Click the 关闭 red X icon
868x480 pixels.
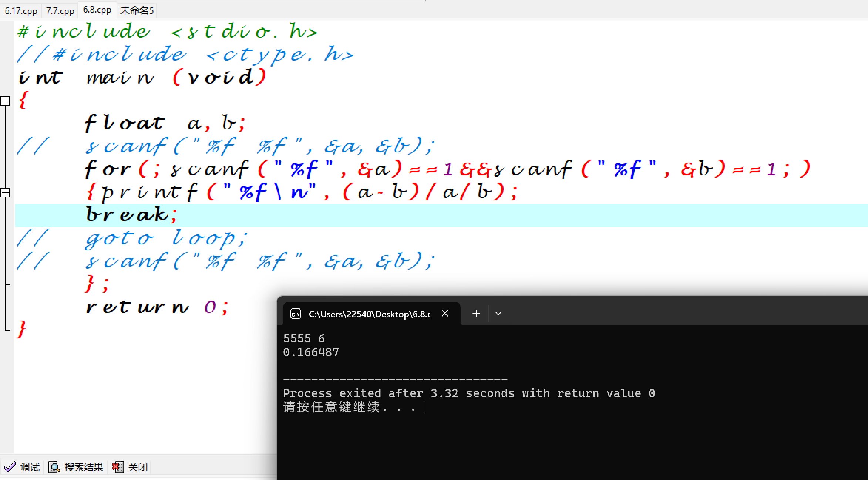tap(117, 467)
